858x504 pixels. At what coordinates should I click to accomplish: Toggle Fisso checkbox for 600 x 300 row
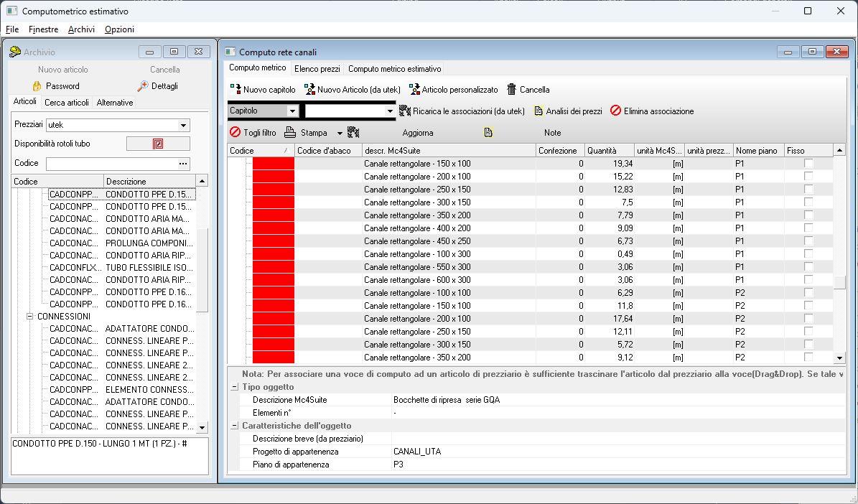[x=808, y=280]
